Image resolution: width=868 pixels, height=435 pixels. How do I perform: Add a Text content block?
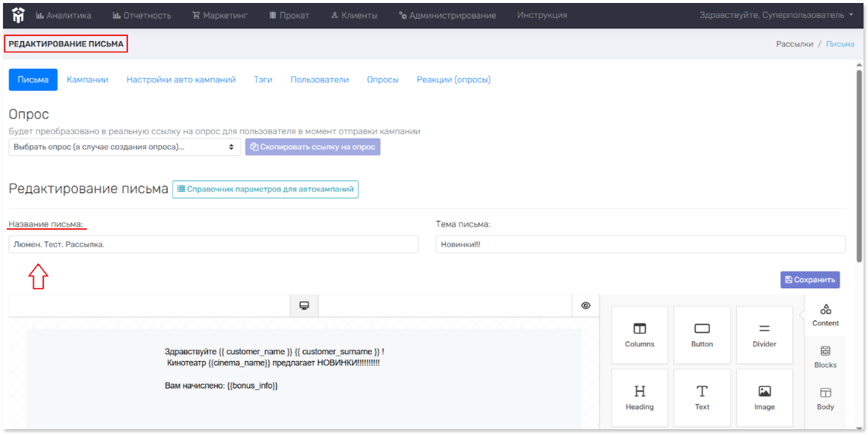coord(702,398)
